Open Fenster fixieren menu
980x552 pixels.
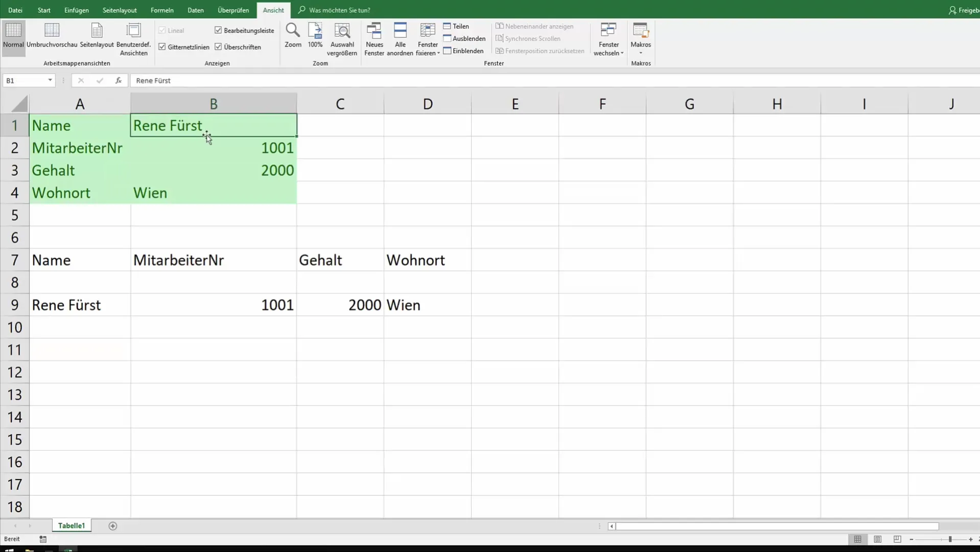click(428, 39)
